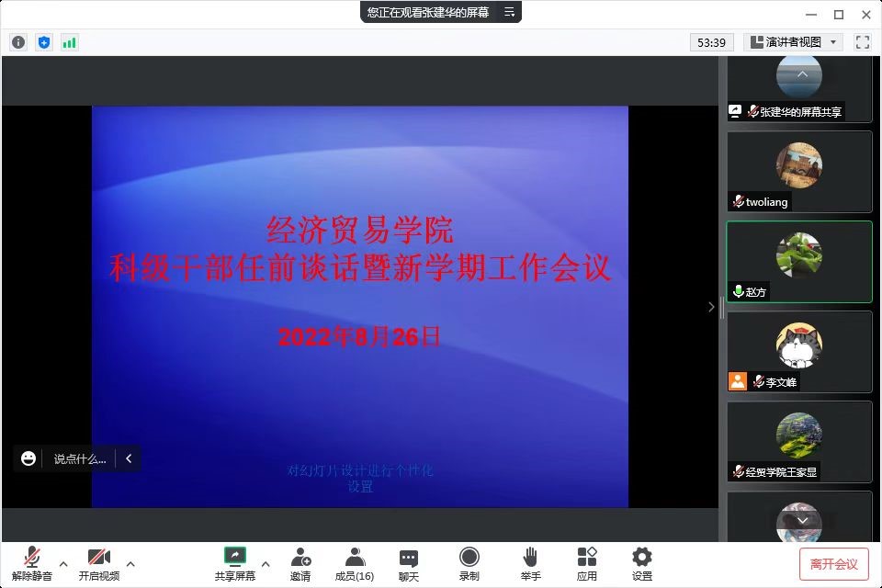
Task: Expand audio options arrow beside 解除静音
Action: click(63, 564)
